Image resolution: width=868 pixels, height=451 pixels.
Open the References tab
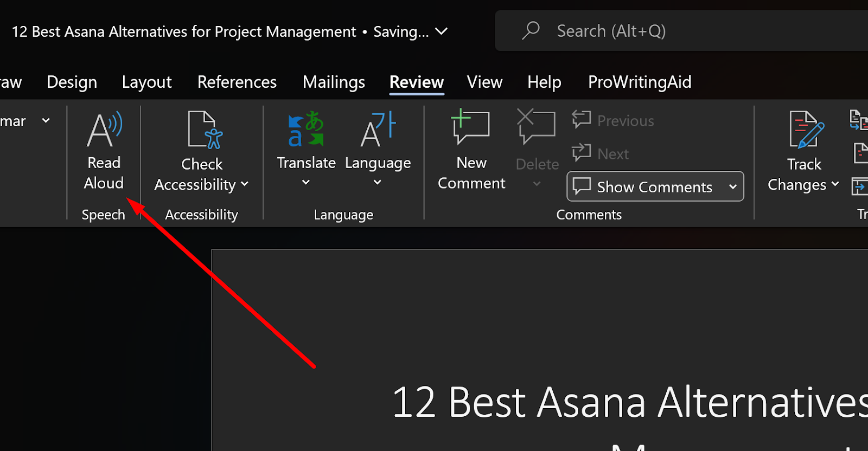237,82
